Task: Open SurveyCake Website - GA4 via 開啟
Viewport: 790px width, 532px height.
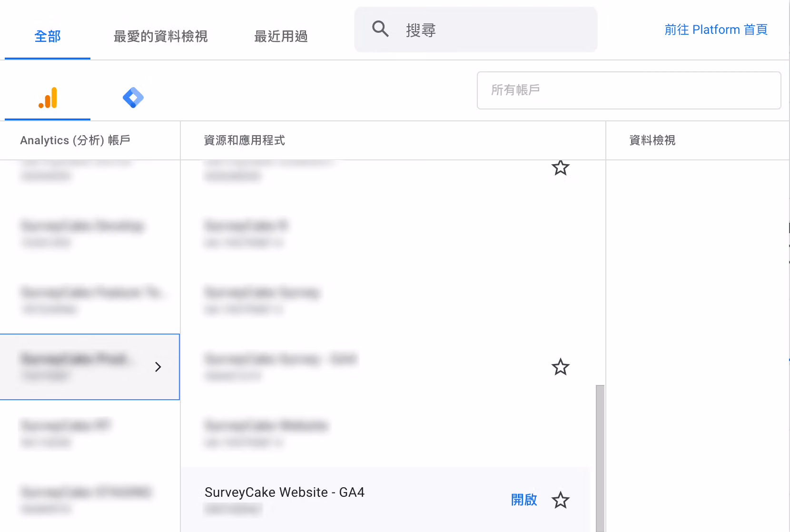Action: [524, 500]
